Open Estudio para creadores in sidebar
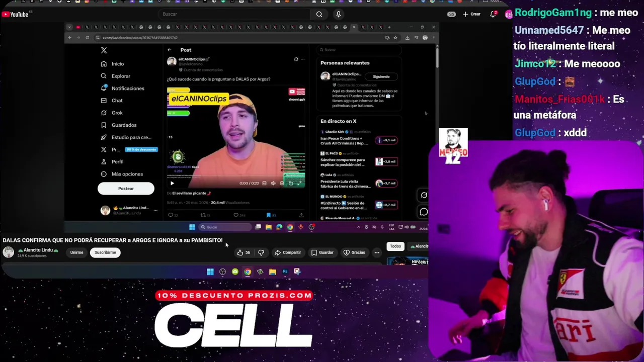The width and height of the screenshot is (644, 362). tap(126, 137)
